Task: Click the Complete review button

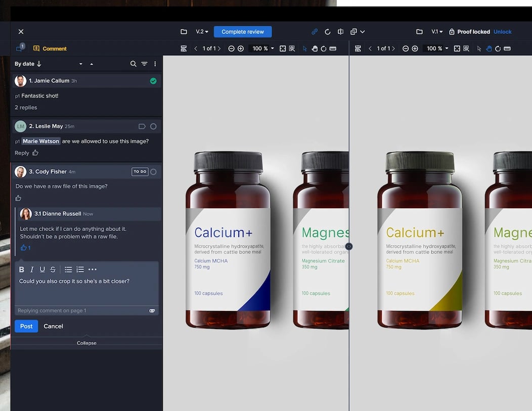Action: pyautogui.click(x=243, y=32)
